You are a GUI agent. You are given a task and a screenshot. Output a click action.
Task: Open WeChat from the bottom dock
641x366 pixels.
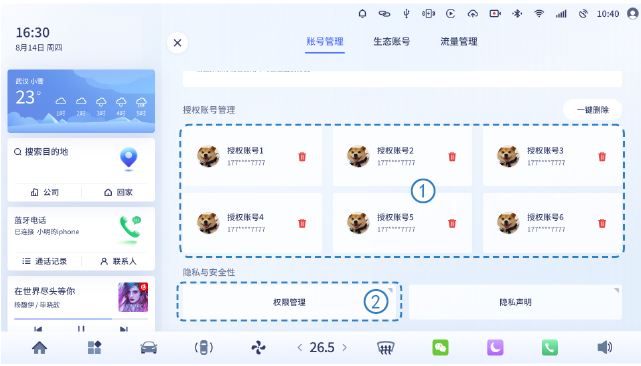pos(440,348)
